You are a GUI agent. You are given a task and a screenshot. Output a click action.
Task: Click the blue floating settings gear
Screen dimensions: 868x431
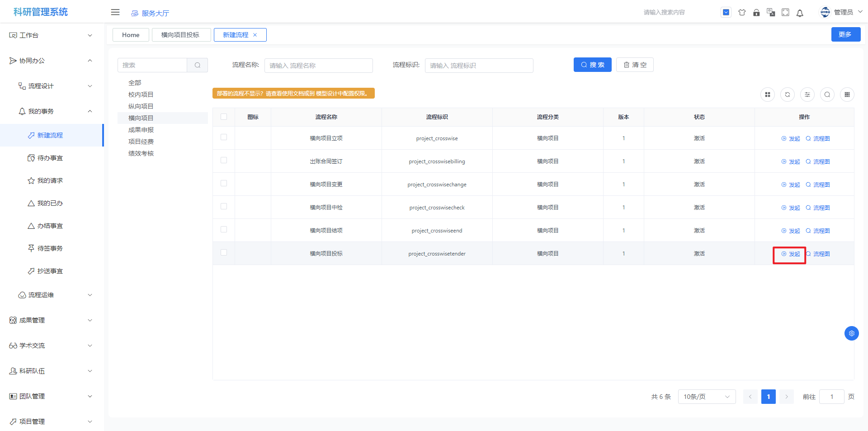[851, 333]
